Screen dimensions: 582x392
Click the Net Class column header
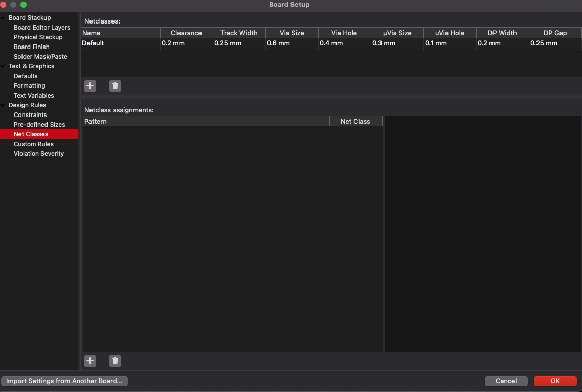coord(356,121)
